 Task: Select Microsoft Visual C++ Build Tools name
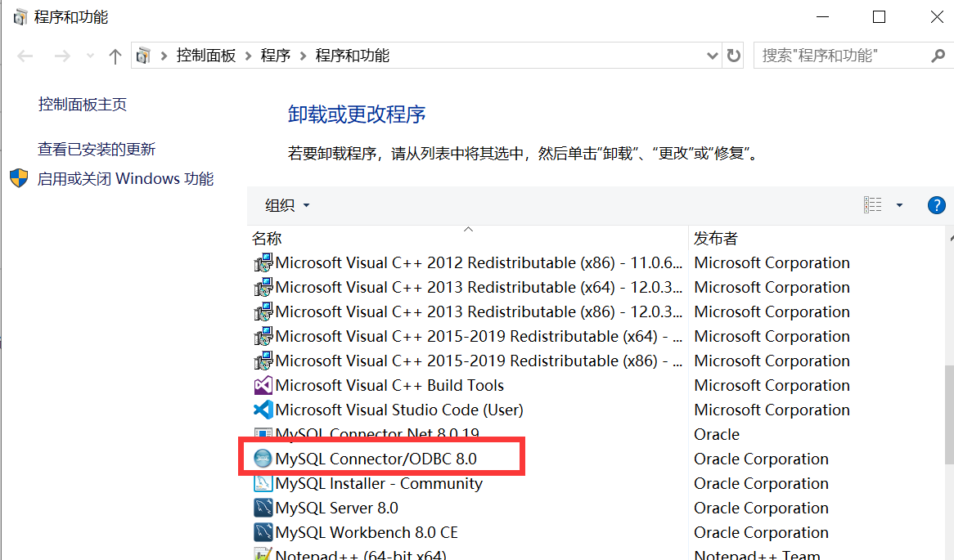389,386
